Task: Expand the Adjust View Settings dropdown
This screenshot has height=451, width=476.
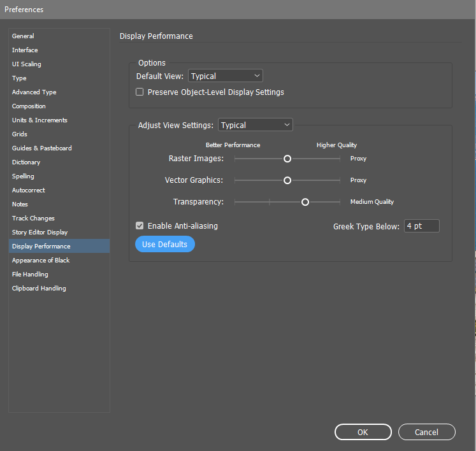Action: point(255,125)
